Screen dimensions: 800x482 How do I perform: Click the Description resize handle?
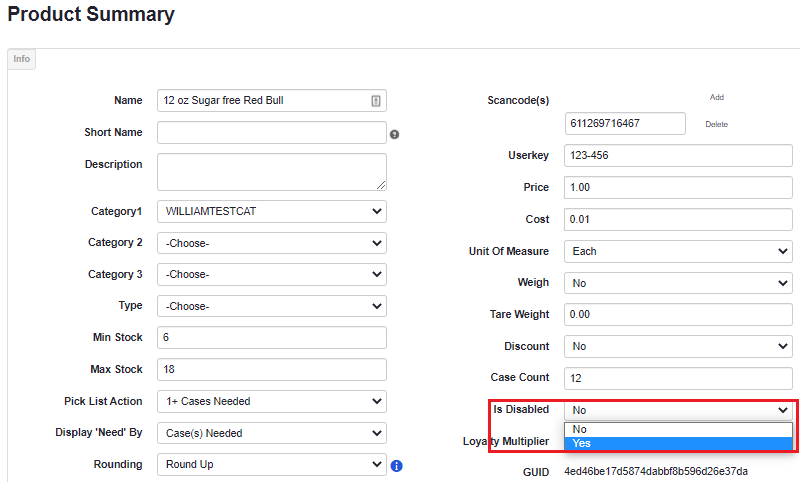pyautogui.click(x=381, y=186)
